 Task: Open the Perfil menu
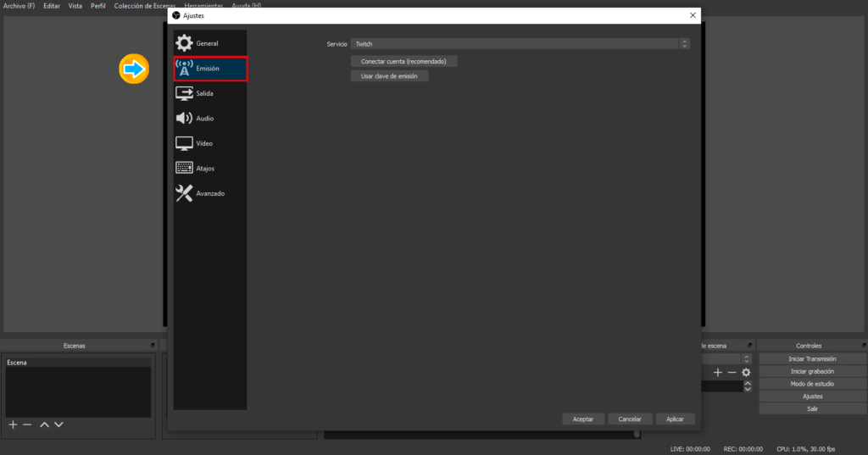coord(98,6)
